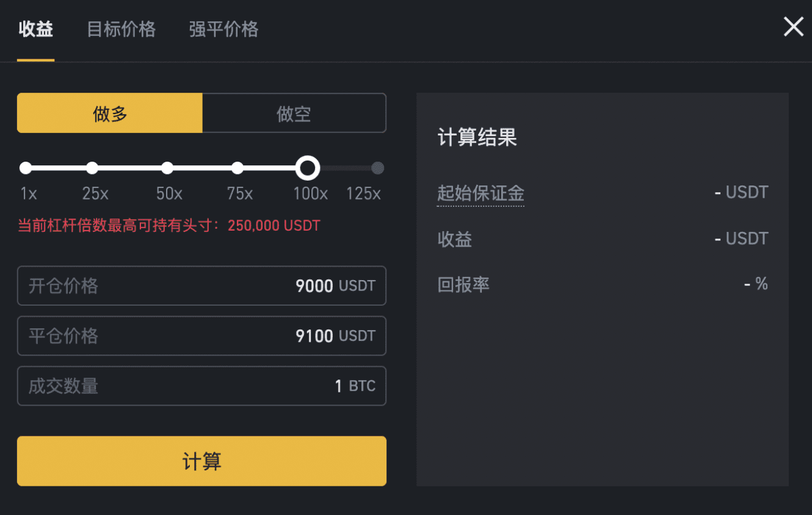Open the 起始保证金 tooltip link
Screen dimensions: 812x515
(x=481, y=192)
